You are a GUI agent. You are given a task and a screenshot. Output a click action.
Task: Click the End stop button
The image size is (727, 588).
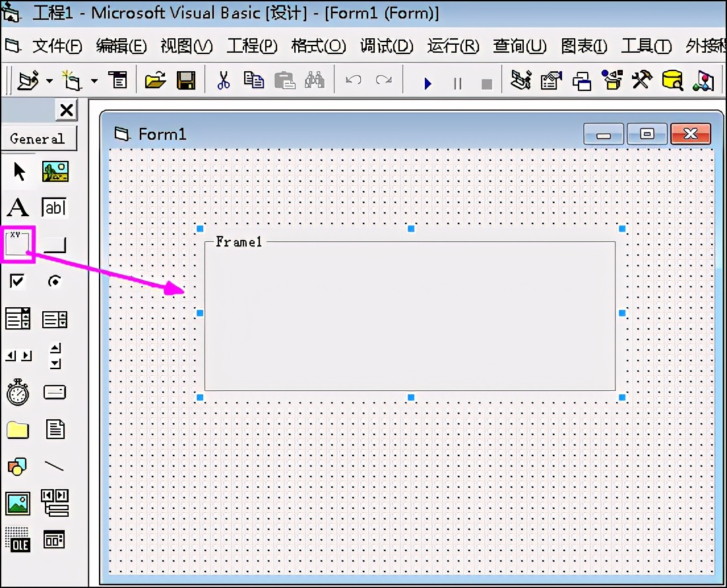click(487, 84)
